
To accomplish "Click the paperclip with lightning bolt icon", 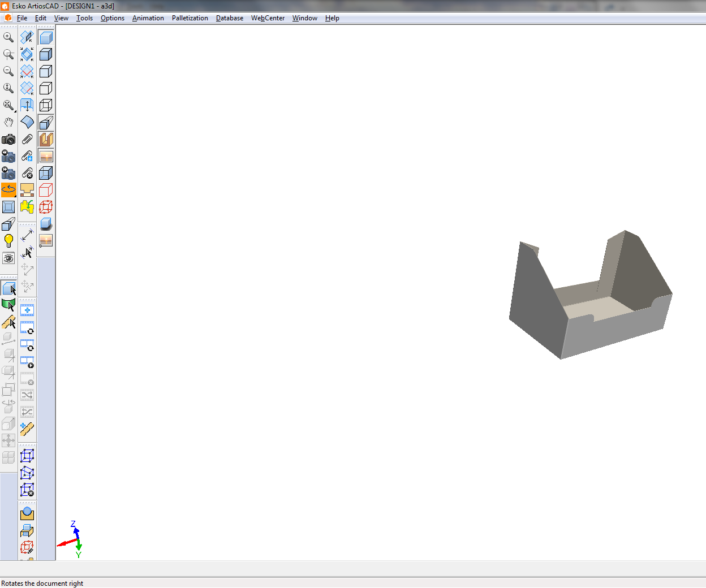I will 27,156.
